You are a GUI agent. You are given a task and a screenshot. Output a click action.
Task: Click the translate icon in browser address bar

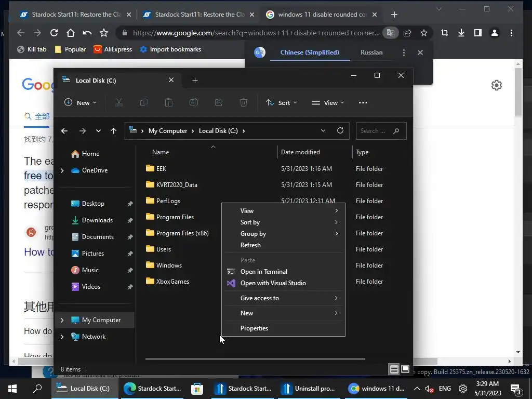[391, 33]
